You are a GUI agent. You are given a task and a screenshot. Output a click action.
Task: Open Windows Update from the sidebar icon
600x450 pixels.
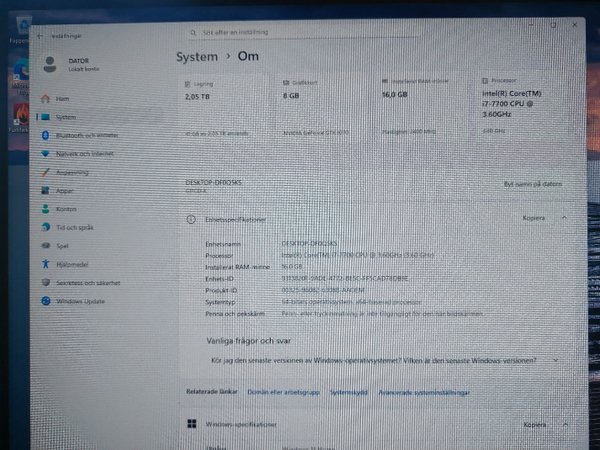[x=45, y=301]
